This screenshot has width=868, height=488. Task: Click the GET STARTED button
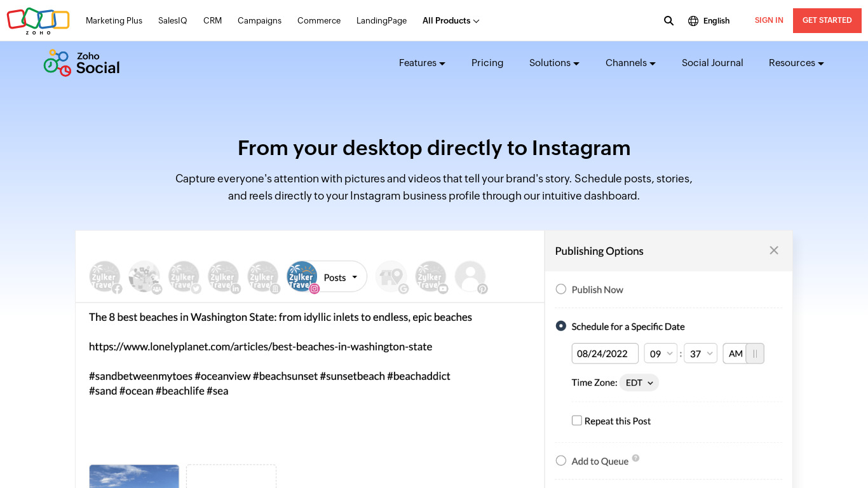[x=827, y=20]
